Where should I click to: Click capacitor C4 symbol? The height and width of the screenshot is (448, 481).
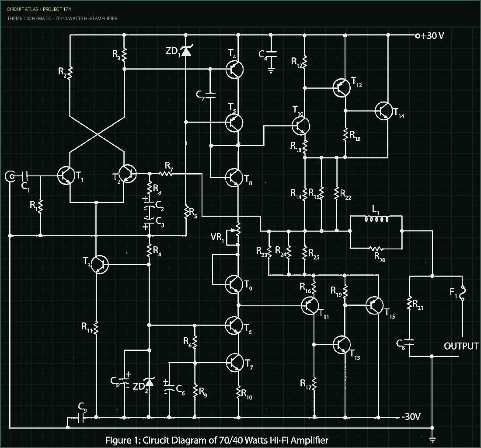(271, 54)
